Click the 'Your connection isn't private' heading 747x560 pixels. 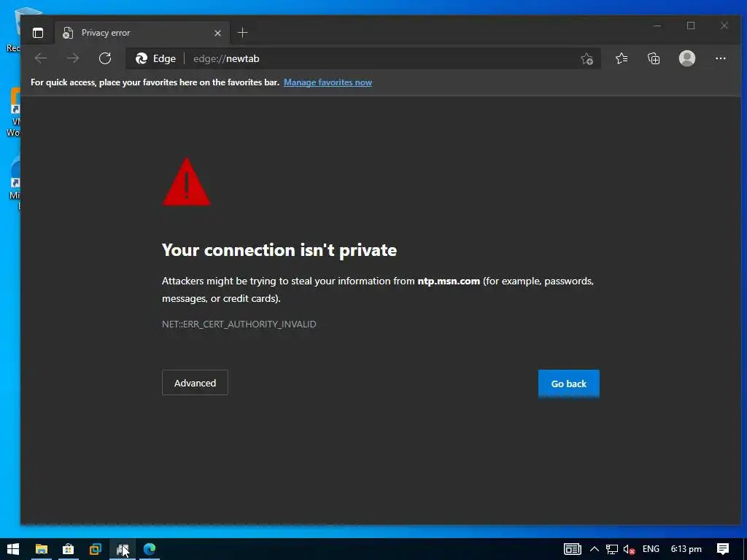[x=279, y=250]
